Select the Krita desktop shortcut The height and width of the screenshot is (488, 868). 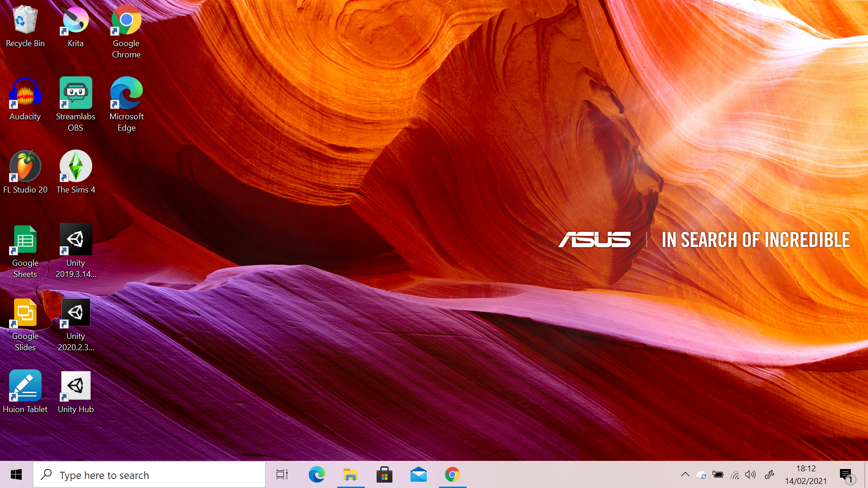pos(75,21)
